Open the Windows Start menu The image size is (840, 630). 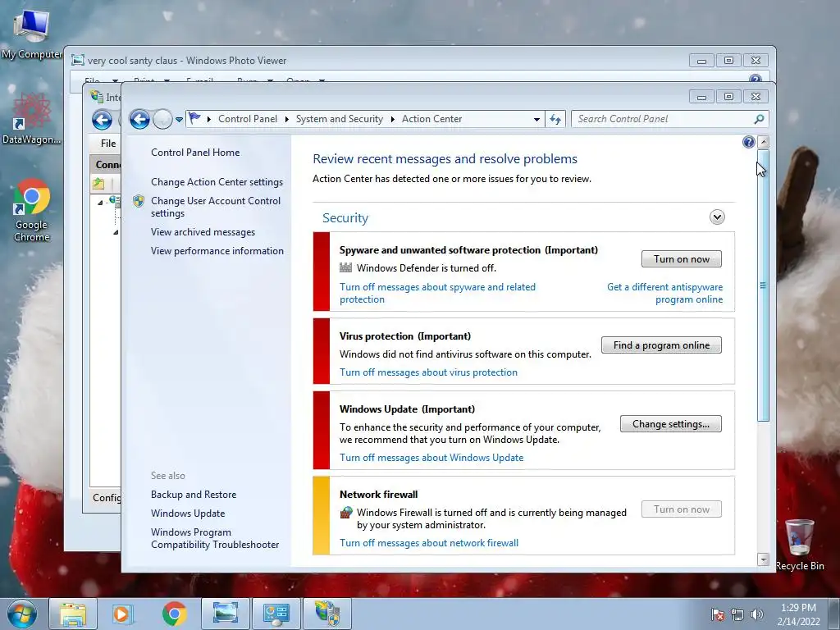pyautogui.click(x=22, y=614)
